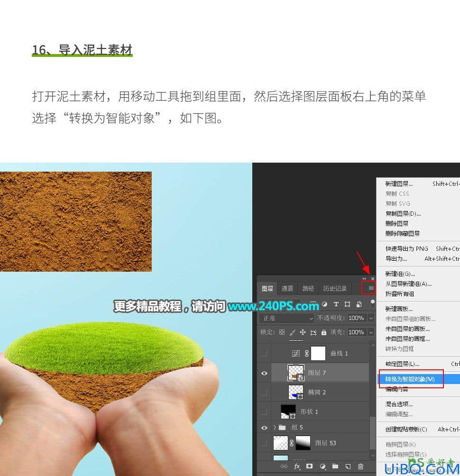Image resolution: width=460 pixels, height=476 pixels.
Task: Switch to the 历史记录 tab
Action: pyautogui.click(x=335, y=288)
